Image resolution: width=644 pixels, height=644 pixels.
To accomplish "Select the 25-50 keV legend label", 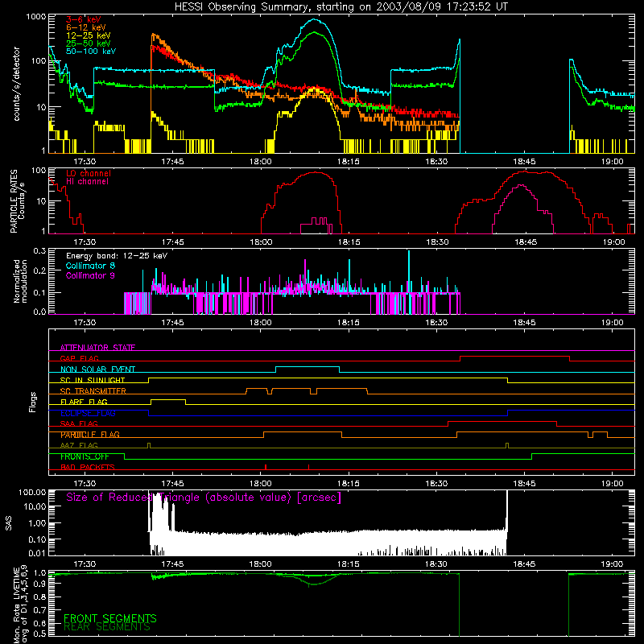I will (x=88, y=43).
